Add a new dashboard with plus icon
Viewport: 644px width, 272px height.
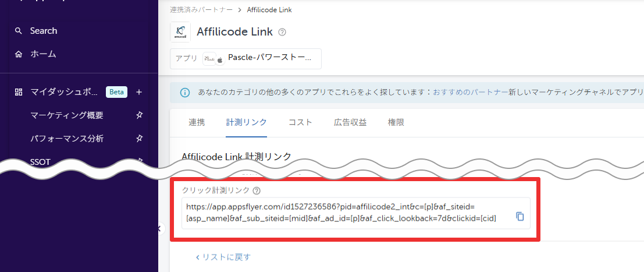click(139, 92)
